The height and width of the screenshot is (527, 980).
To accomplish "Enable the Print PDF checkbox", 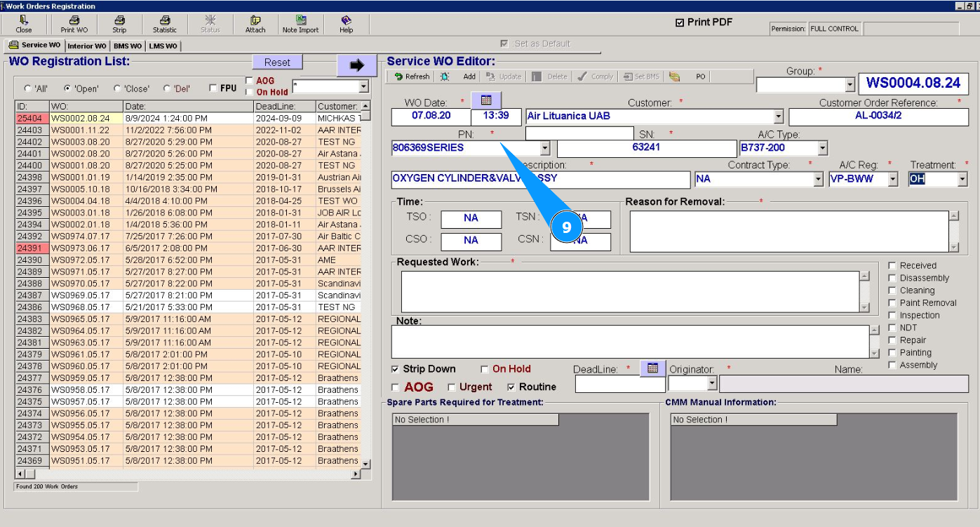I will click(679, 22).
